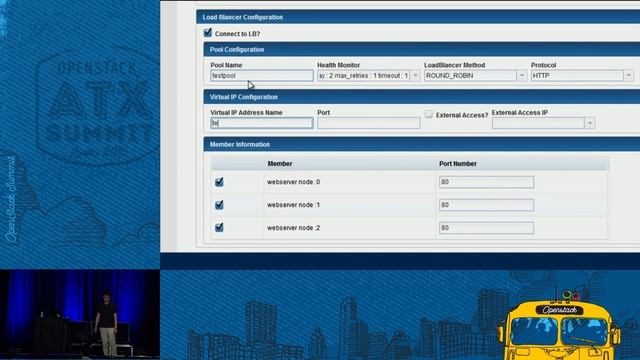
Task: Click the Pool Name field containing testpool
Action: pos(262,76)
